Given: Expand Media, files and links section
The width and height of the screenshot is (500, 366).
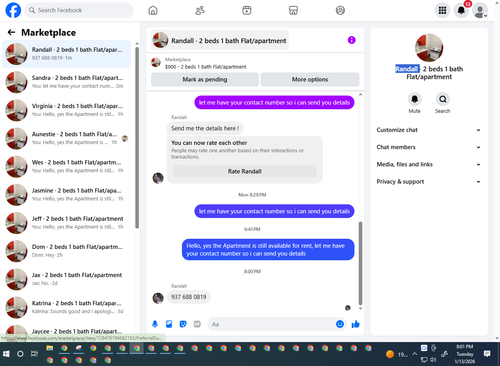Looking at the screenshot, I should pos(429,164).
